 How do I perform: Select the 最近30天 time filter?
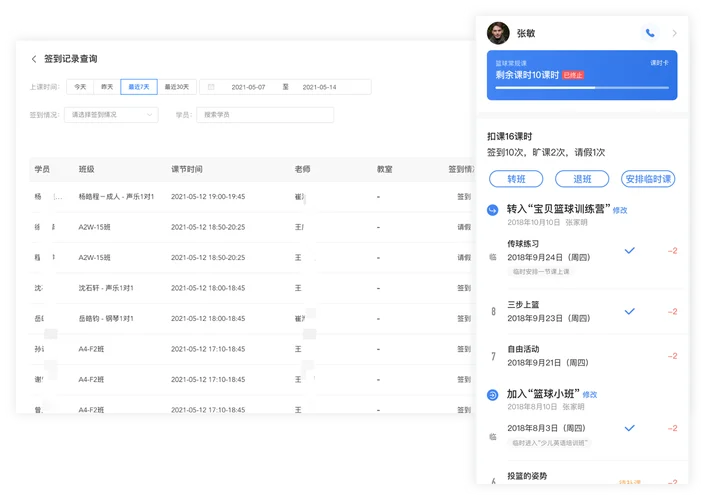(176, 87)
